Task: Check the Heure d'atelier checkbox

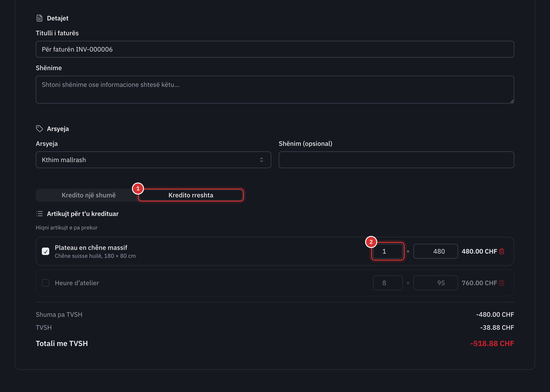Action: [45, 283]
